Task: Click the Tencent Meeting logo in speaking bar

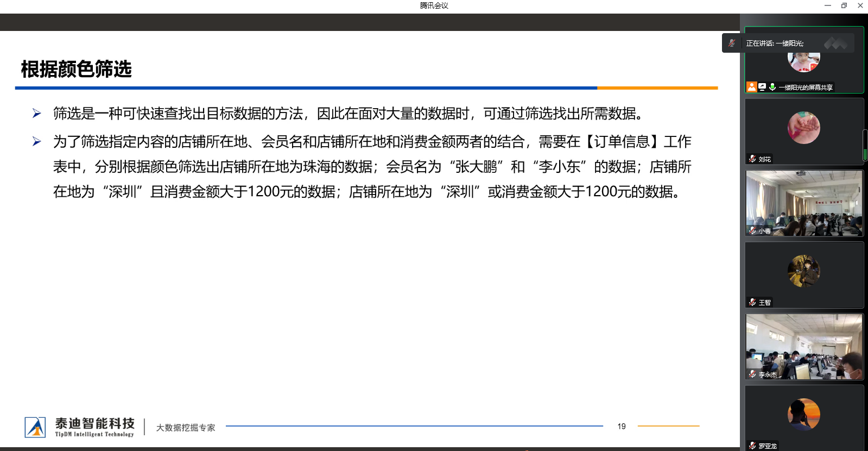Action: pyautogui.click(x=835, y=43)
